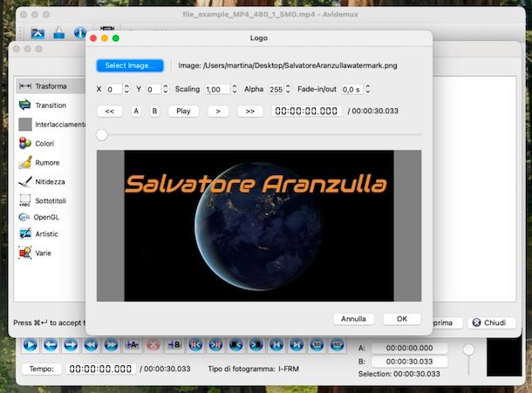Select the Colori filter category
The width and height of the screenshot is (532, 393).
[x=51, y=144]
